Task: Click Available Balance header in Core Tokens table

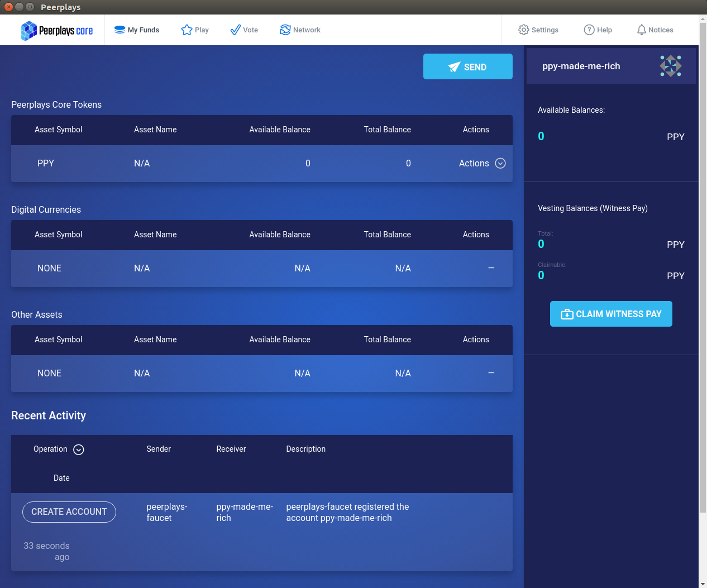Action: click(x=280, y=130)
